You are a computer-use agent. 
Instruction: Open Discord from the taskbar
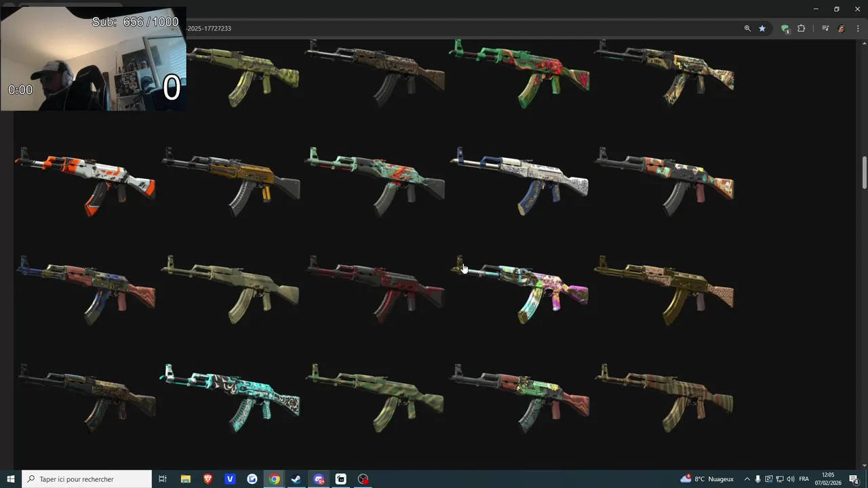pyautogui.click(x=319, y=479)
